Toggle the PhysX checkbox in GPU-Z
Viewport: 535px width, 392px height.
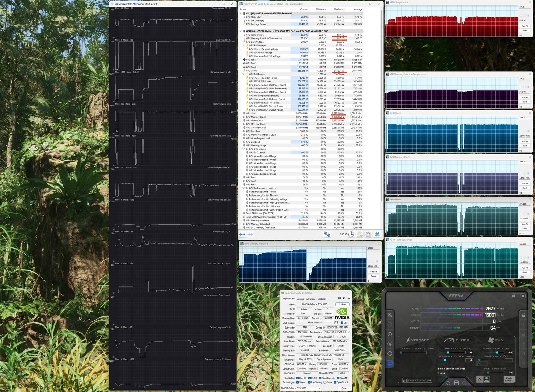[x=325, y=382]
